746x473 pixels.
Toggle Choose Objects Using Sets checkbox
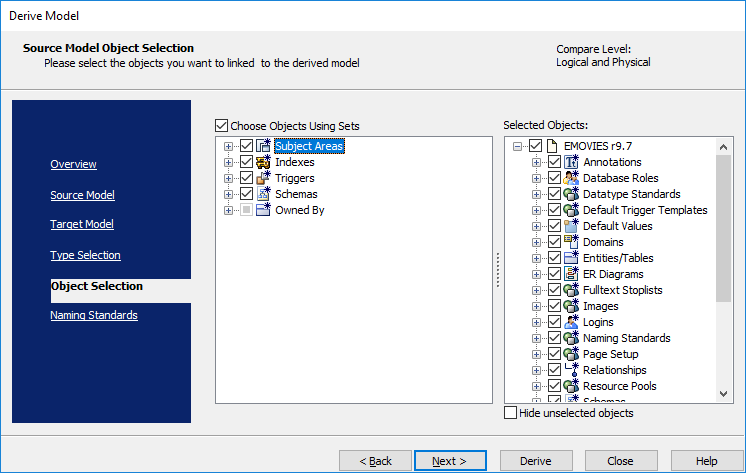221,126
